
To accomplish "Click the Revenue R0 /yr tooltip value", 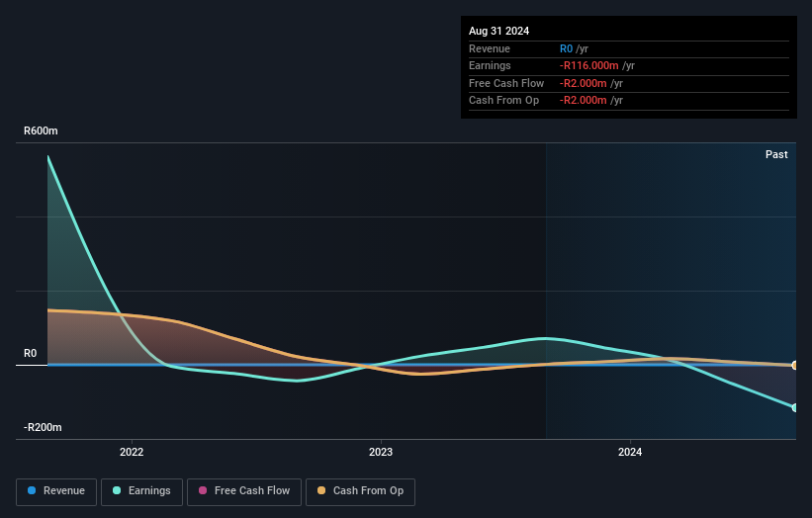I will [x=574, y=48].
